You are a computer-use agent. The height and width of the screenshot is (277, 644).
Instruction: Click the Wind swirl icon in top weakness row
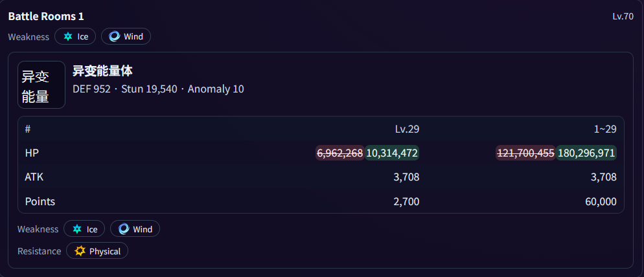click(x=114, y=36)
